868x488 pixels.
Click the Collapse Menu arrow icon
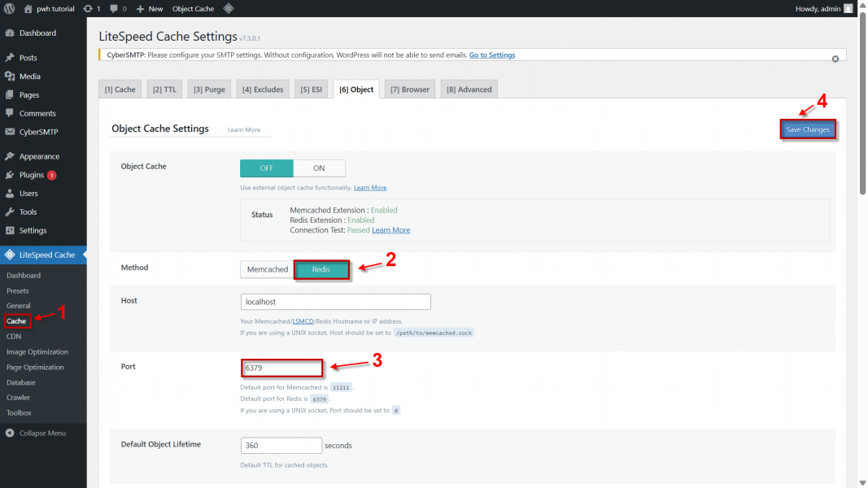pyautogui.click(x=10, y=433)
